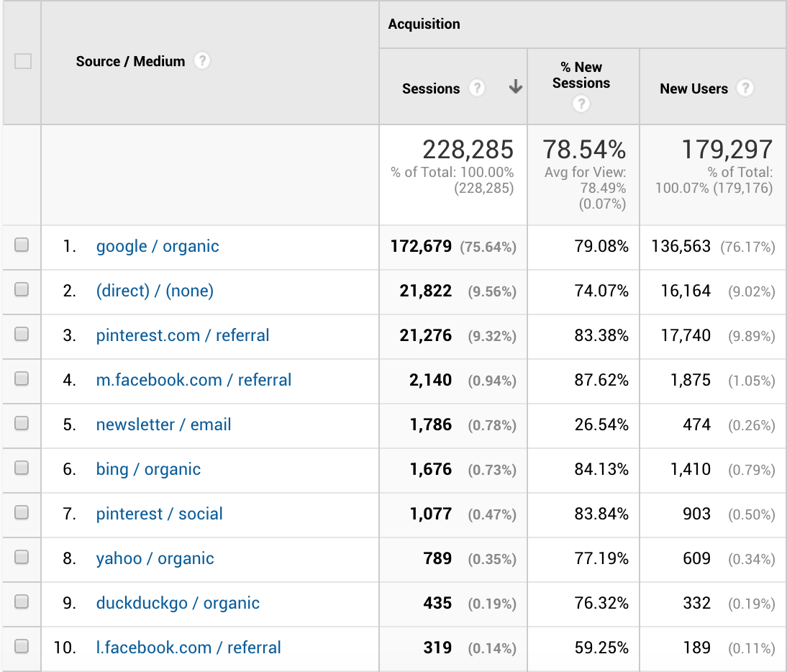Viewport: 787px width, 672px height.
Task: Click sessions value 1,786
Action: pyautogui.click(x=431, y=424)
